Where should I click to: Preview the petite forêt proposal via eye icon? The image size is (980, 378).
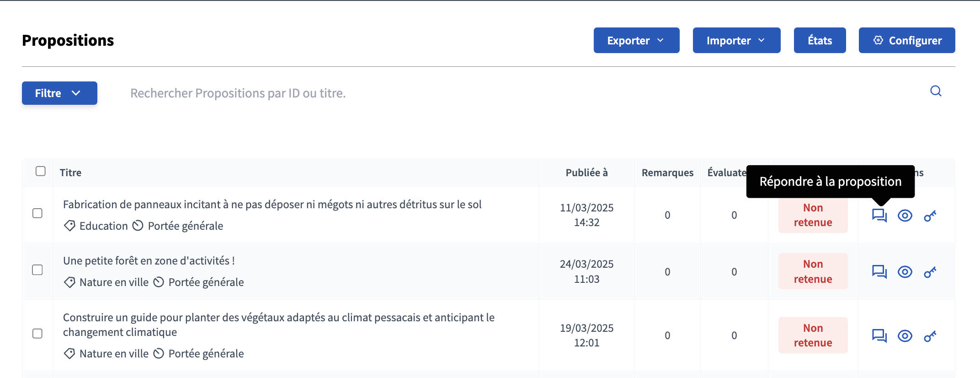[905, 272]
